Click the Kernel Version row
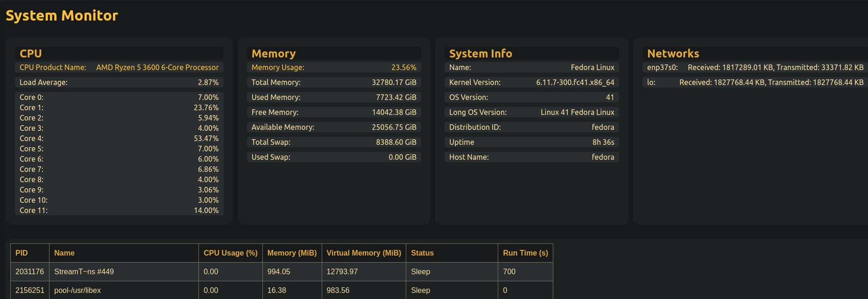Viewport: 868px width, 299px height. pos(532,82)
